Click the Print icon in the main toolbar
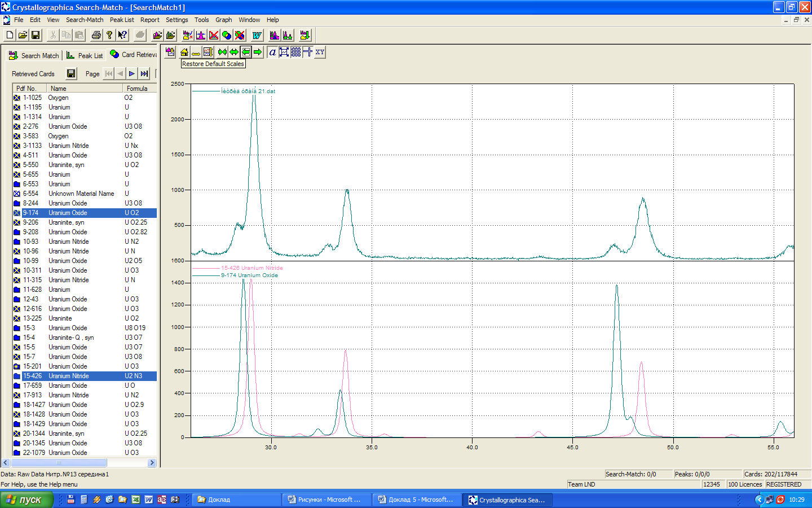This screenshot has height=508, width=812. [96, 35]
